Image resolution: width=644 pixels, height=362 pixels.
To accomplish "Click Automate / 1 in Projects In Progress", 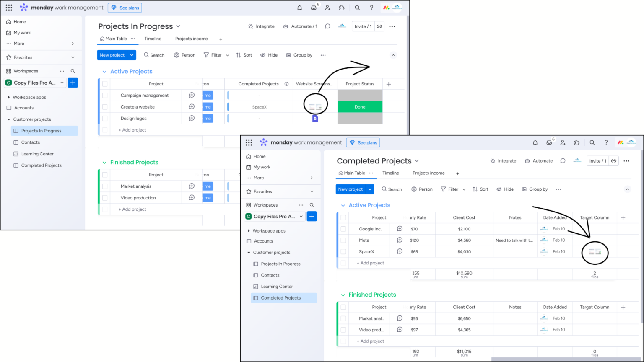I will pyautogui.click(x=300, y=26).
